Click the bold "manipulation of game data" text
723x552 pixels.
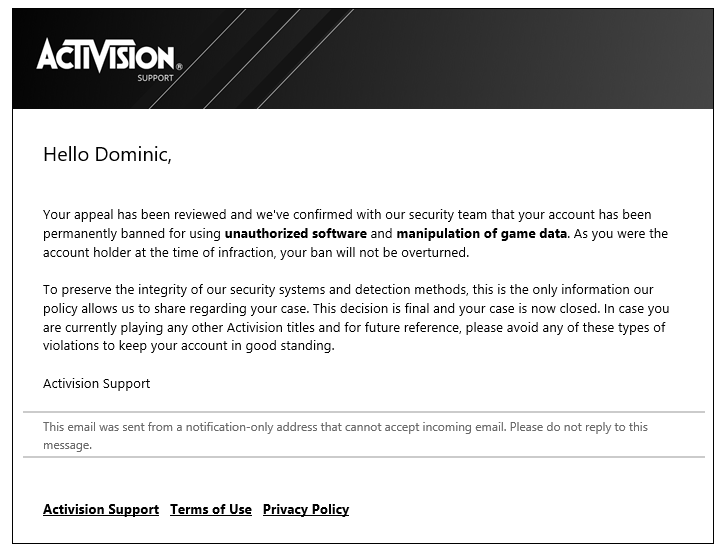tap(481, 234)
